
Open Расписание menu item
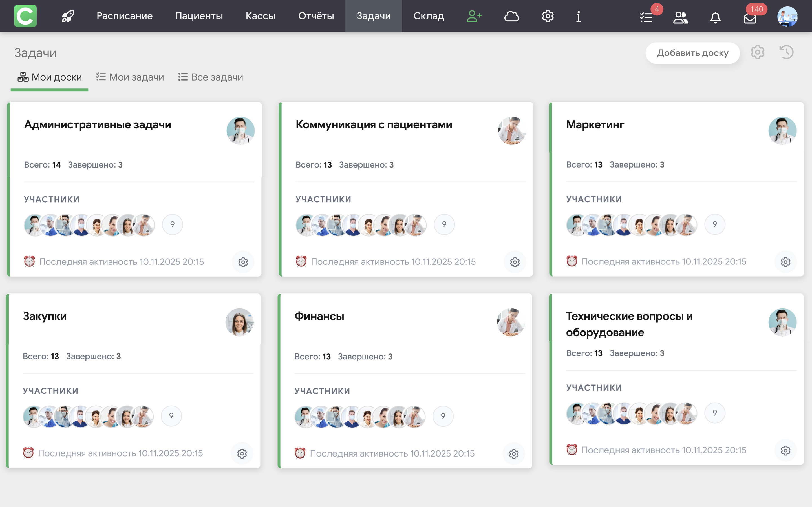coord(125,16)
